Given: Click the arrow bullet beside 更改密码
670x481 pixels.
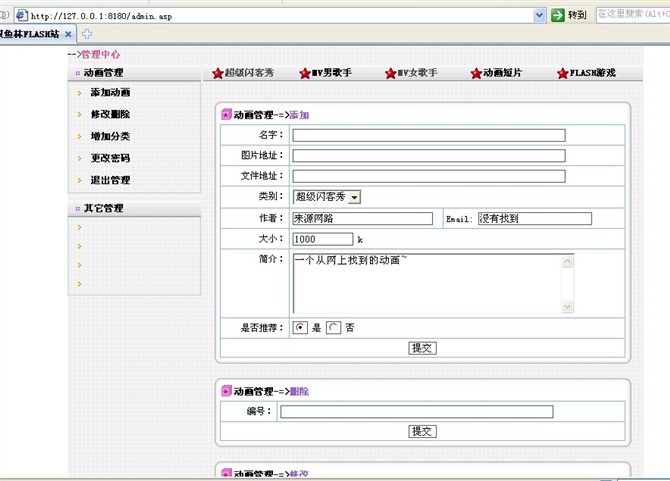Looking at the screenshot, I should tap(79, 158).
